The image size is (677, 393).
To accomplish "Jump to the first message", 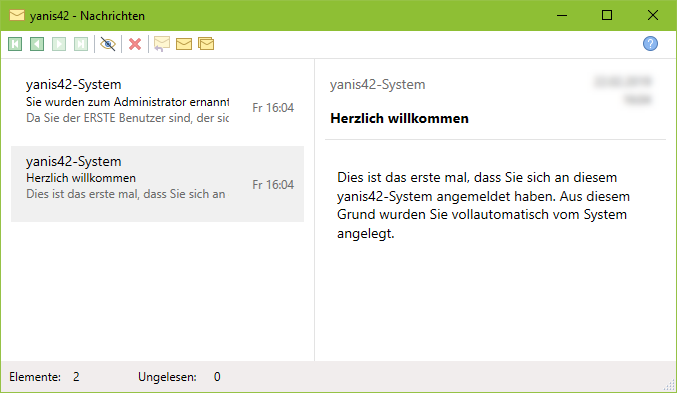I will point(15,44).
